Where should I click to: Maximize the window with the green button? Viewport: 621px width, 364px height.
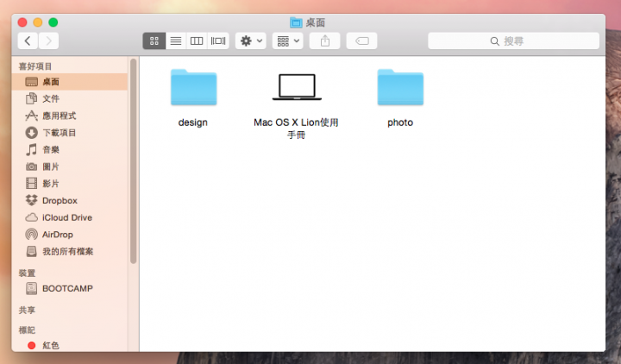point(53,22)
